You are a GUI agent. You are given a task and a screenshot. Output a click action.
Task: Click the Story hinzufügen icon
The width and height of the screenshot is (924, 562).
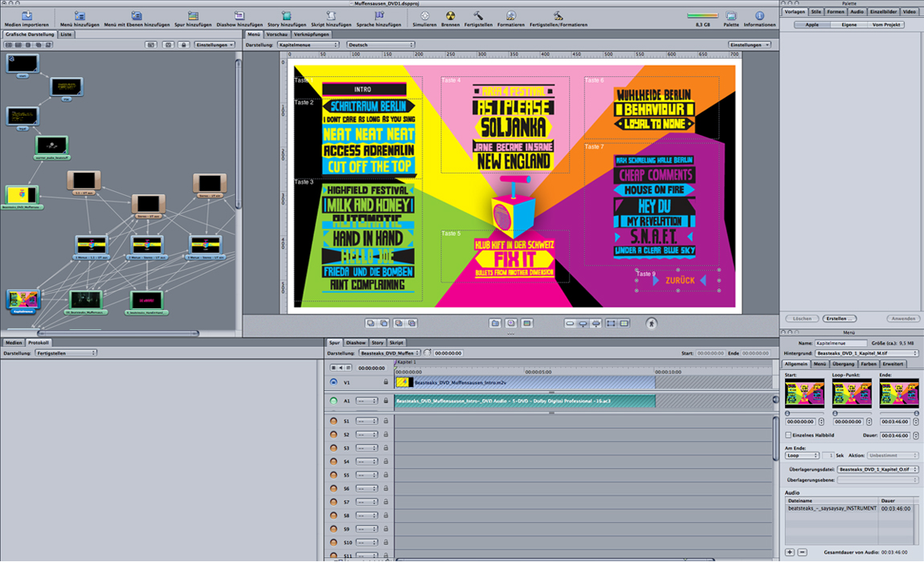coord(286,16)
